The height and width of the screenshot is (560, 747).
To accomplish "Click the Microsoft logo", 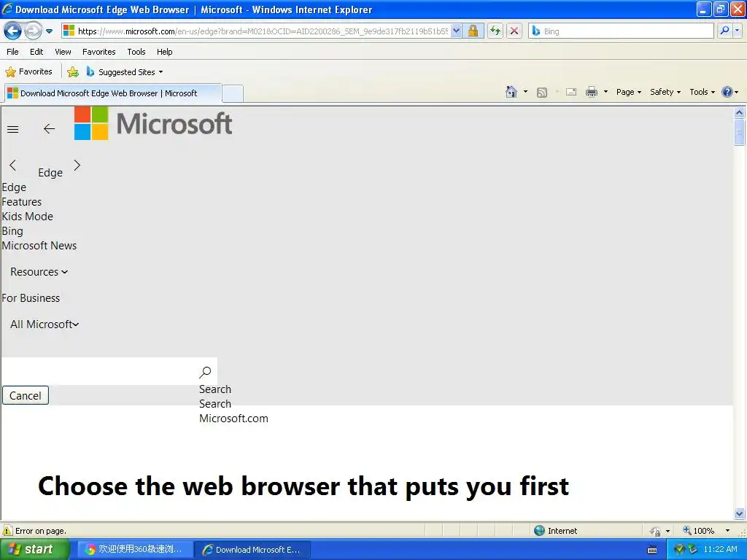I will 153,123.
